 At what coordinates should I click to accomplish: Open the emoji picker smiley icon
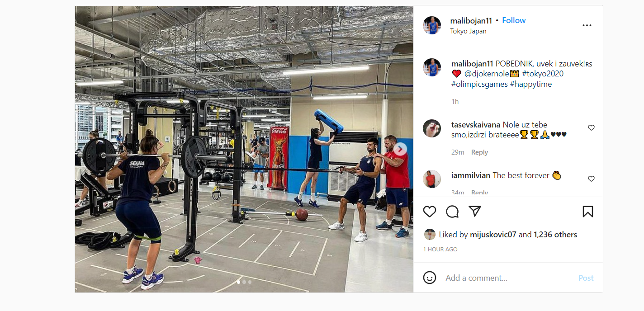click(430, 278)
